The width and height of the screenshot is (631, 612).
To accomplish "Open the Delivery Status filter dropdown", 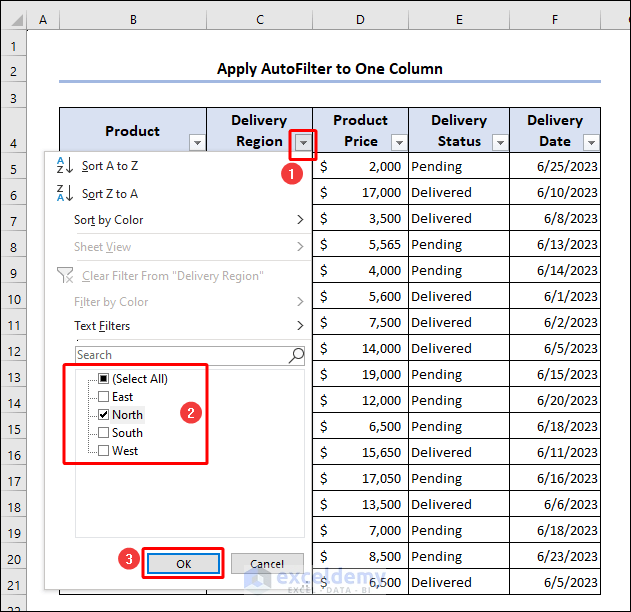I will pos(500,142).
